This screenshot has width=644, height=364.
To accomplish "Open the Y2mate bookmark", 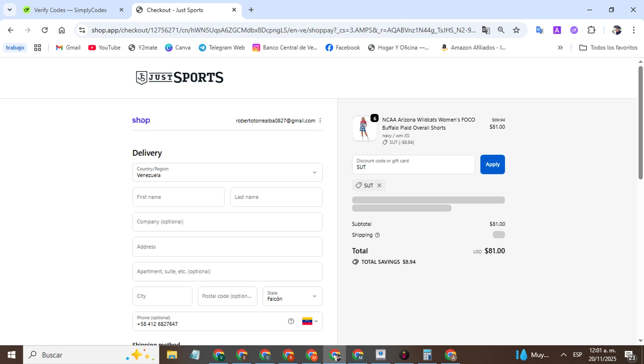I will pyautogui.click(x=143, y=48).
